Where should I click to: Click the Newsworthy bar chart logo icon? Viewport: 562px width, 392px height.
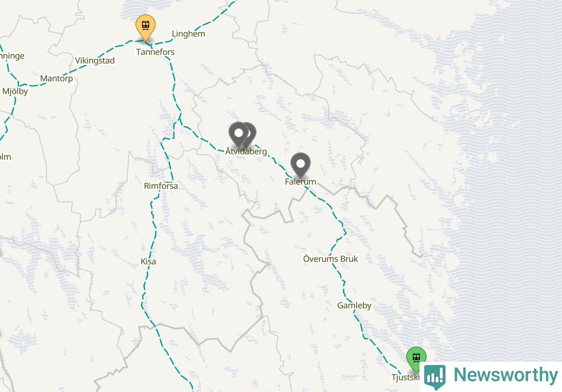coord(435,376)
